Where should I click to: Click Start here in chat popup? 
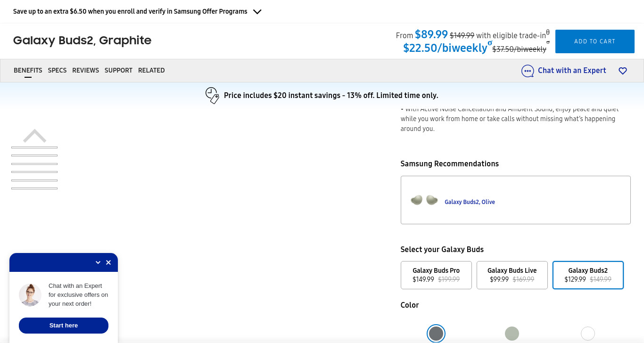pos(64,326)
